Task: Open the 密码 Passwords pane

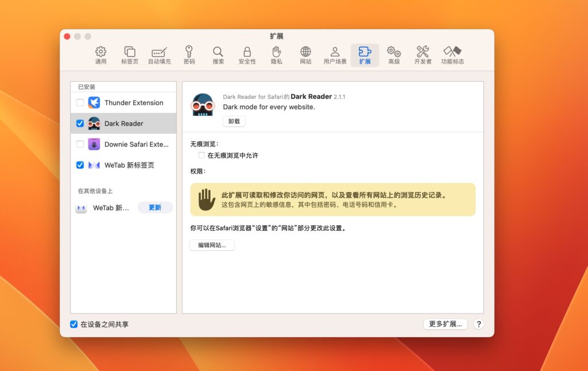Action: point(189,55)
